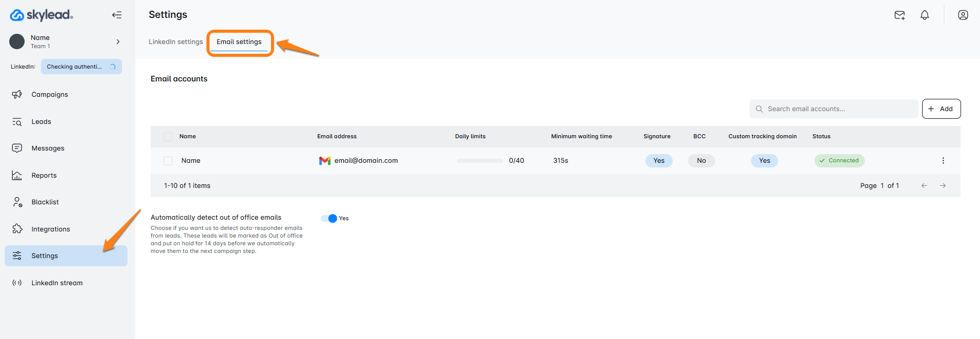Open the new email compose icon
Image resolution: width=980 pixels, height=339 pixels.
[x=899, y=15]
